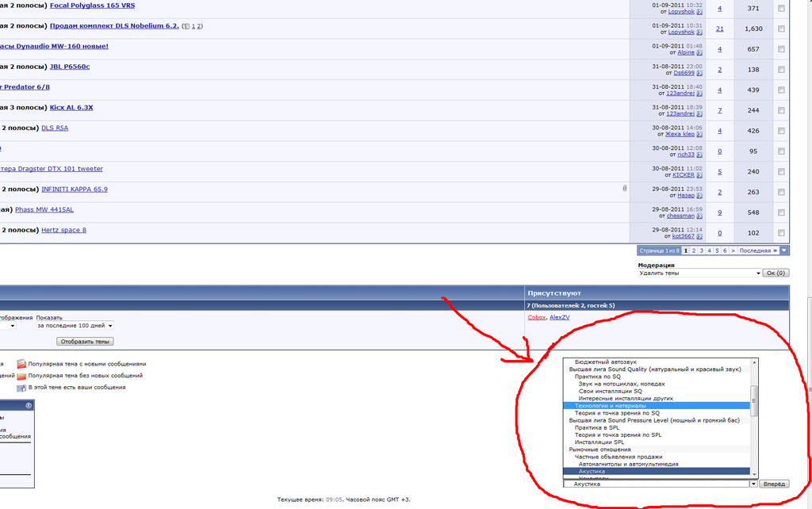This screenshot has width=812, height=509.
Task: Click last-post arrow icon next to Alpine
Action: pyautogui.click(x=699, y=52)
